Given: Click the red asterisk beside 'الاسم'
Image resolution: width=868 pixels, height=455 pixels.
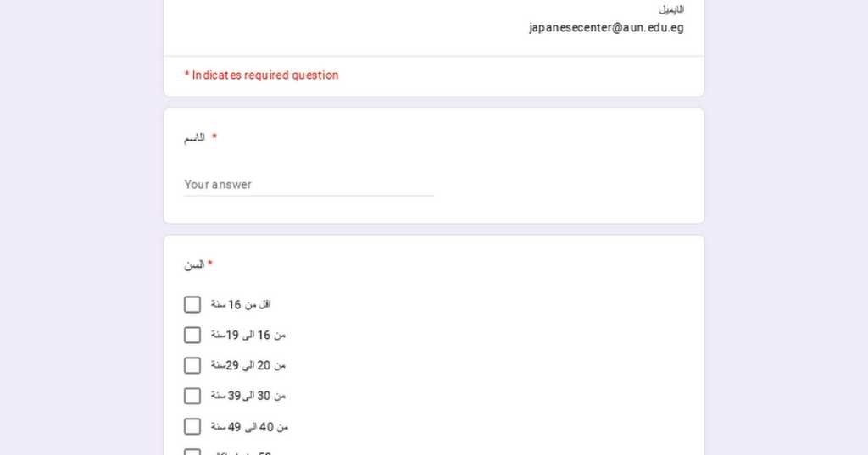Looking at the screenshot, I should pyautogui.click(x=214, y=137).
